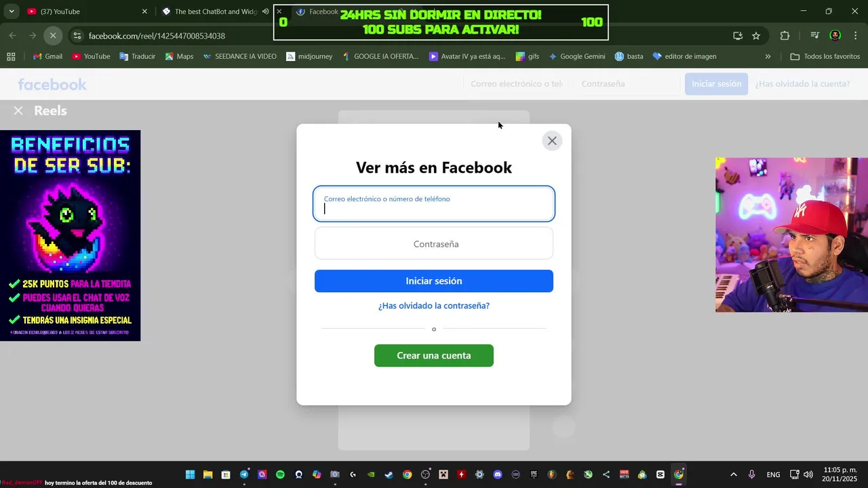Open Chrome media controls icon

(814, 35)
